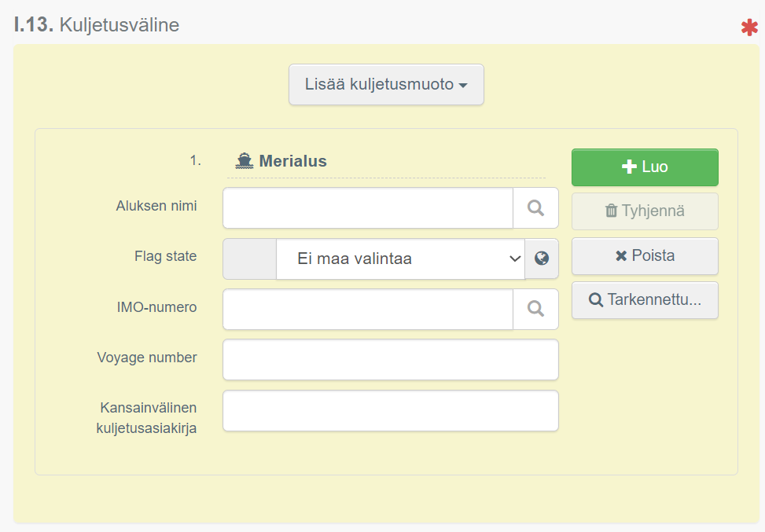Select the Tyhjennä button
Image resolution: width=765 pixels, height=532 pixels.
click(x=644, y=211)
